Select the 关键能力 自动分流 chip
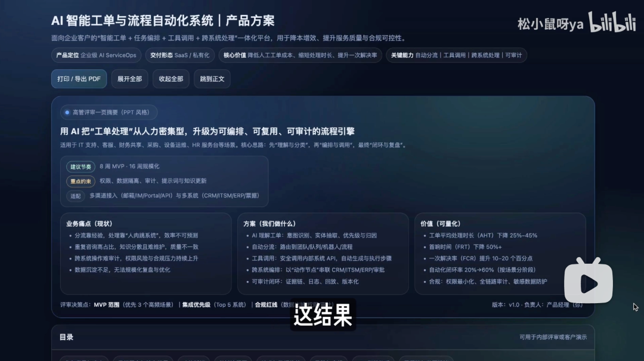This screenshot has width=644, height=361. point(456,55)
